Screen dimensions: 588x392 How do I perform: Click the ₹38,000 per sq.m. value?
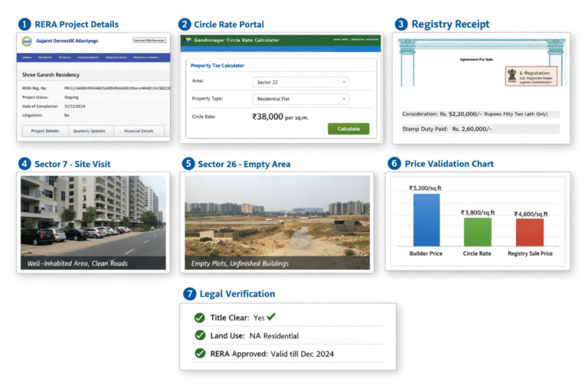point(280,116)
